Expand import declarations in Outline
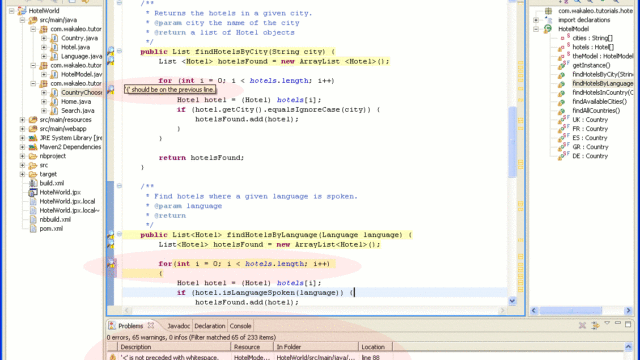Viewport: 640px width, 360px height. click(536, 20)
